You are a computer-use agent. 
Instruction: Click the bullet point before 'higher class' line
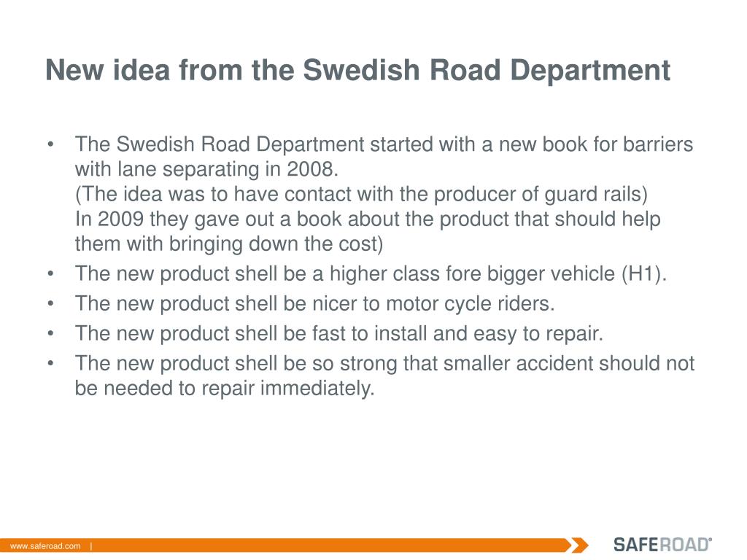50,273
